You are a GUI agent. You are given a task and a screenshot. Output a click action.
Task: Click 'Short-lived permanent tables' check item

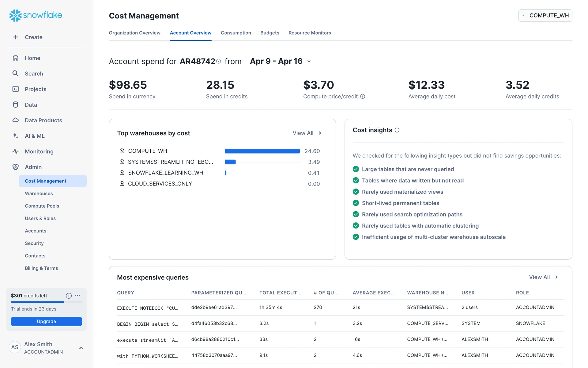[400, 203]
